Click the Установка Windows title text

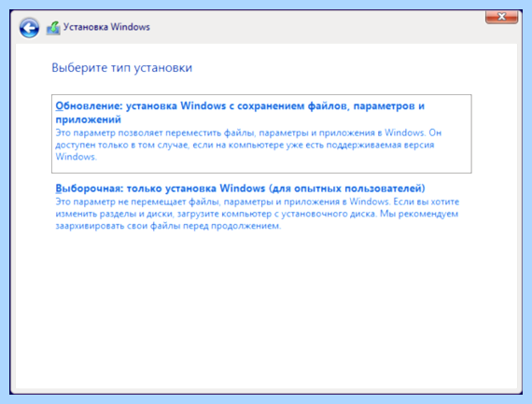(x=106, y=27)
